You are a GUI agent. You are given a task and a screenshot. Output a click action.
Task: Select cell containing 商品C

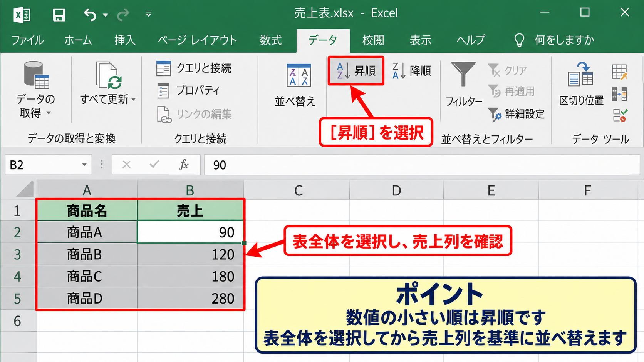(x=87, y=276)
